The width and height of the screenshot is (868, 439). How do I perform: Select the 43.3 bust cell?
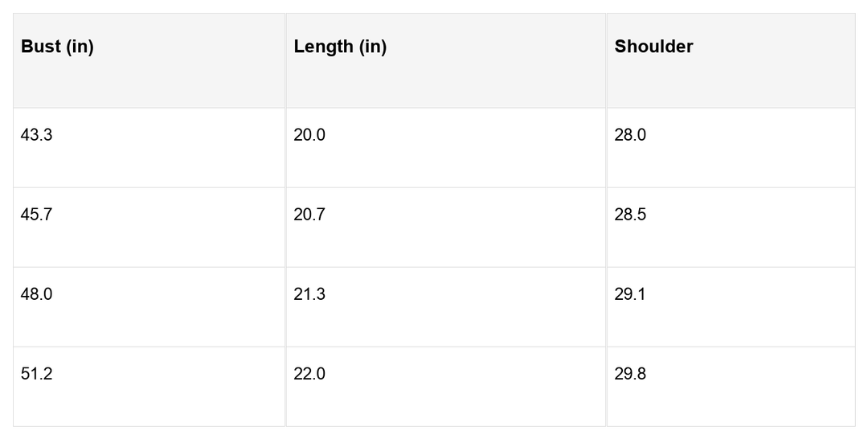[37, 135]
